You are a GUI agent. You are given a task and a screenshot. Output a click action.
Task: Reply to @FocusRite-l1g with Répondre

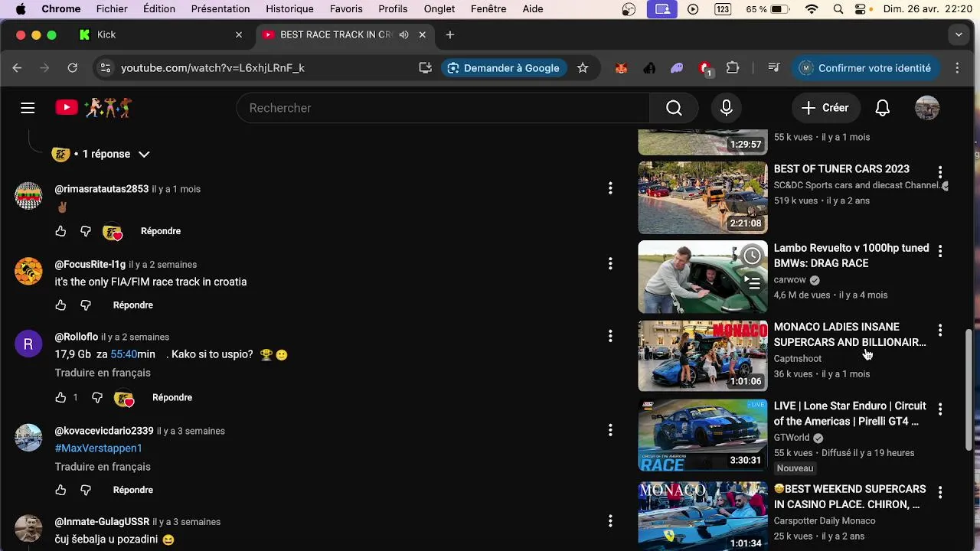point(133,305)
